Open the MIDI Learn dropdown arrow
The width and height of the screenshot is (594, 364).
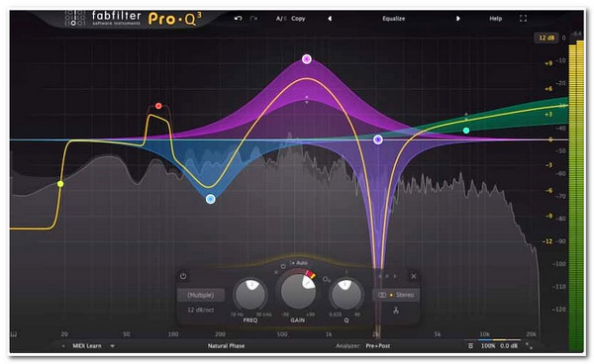pyautogui.click(x=112, y=346)
